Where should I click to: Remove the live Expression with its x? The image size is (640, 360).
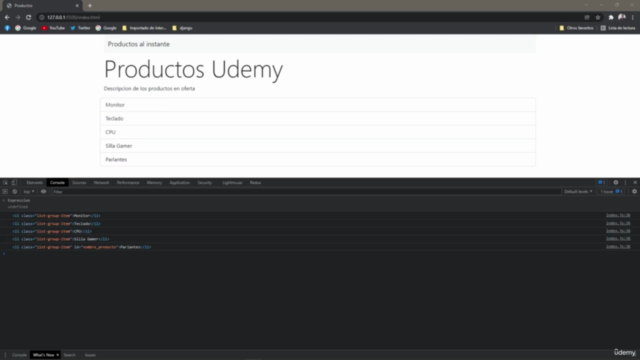coord(4,200)
